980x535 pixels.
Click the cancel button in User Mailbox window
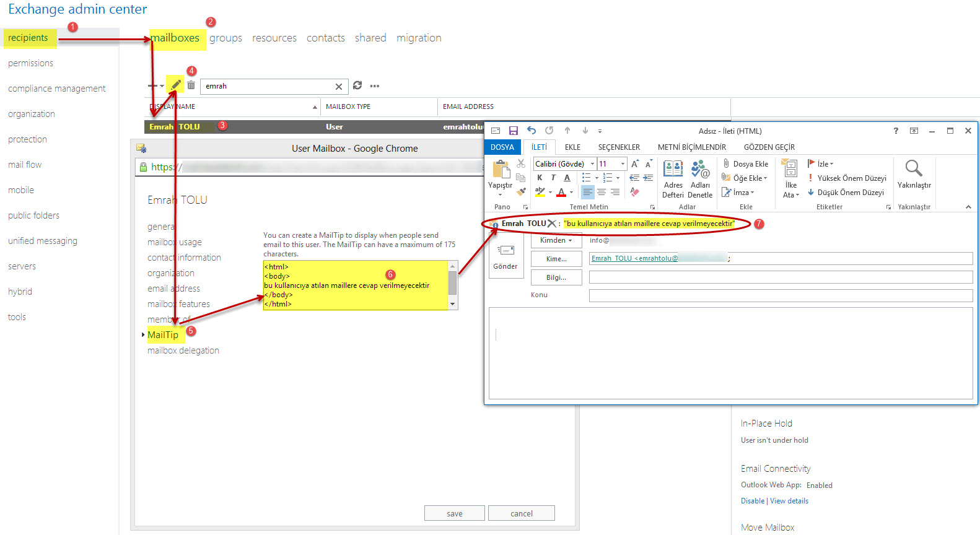[x=522, y=513]
